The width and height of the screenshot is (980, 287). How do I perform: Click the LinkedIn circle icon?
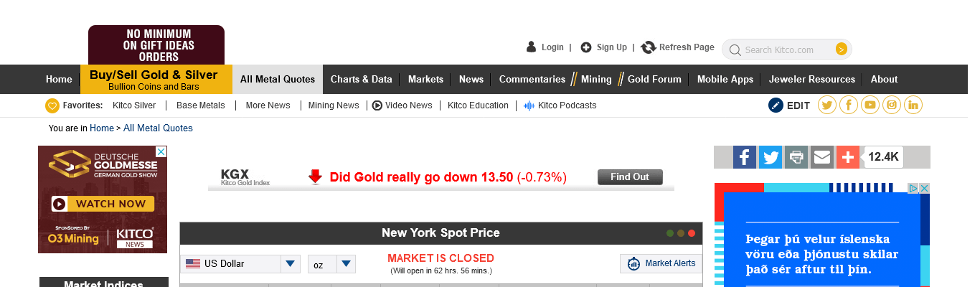click(913, 105)
